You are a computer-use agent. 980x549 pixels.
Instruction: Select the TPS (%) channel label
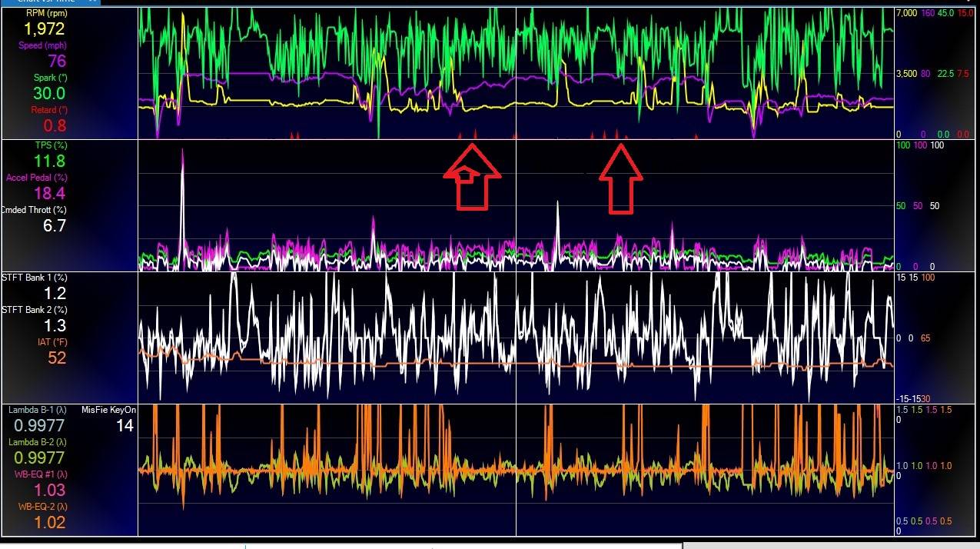tap(51, 145)
